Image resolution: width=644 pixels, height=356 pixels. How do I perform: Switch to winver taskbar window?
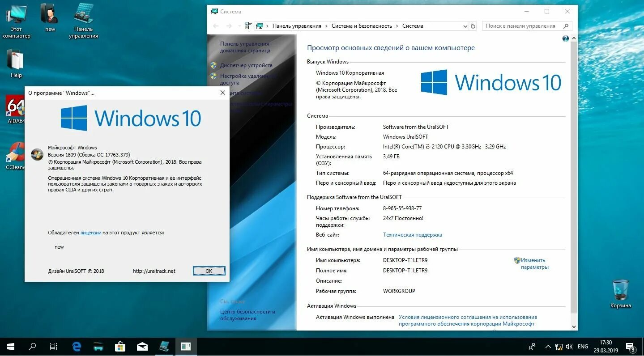186,347
